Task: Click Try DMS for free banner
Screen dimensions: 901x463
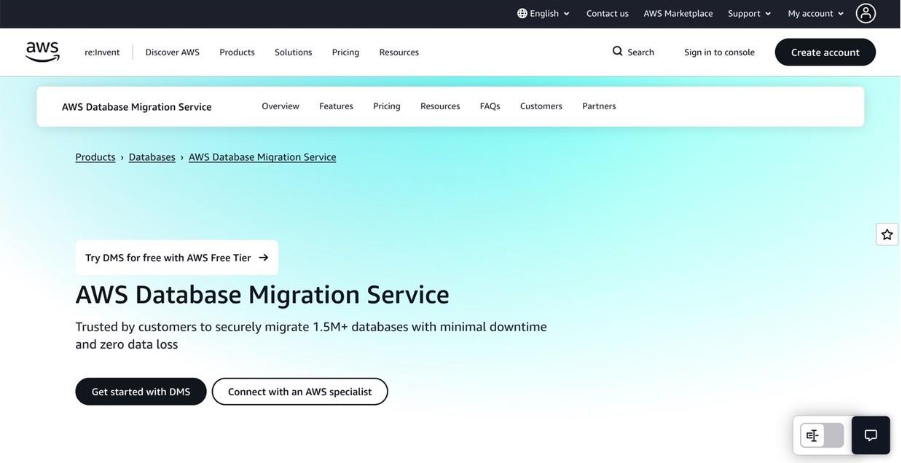Action: click(x=177, y=257)
